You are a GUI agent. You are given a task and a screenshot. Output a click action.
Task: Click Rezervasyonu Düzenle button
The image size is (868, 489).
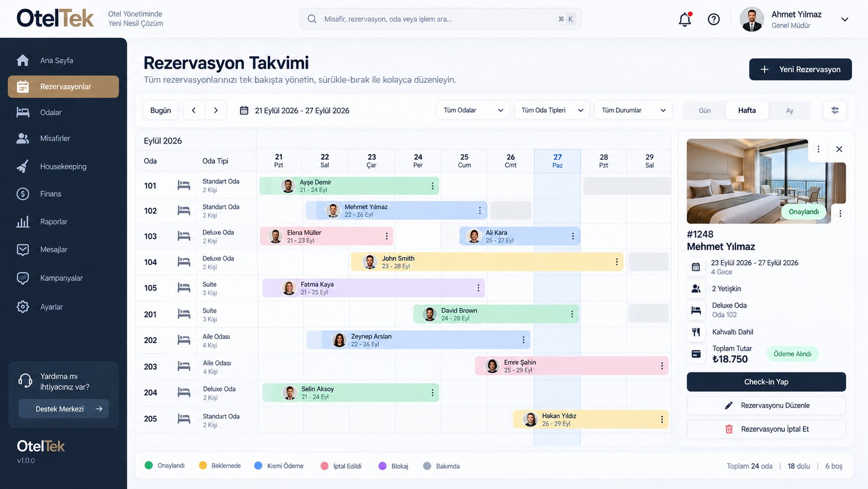coord(766,405)
